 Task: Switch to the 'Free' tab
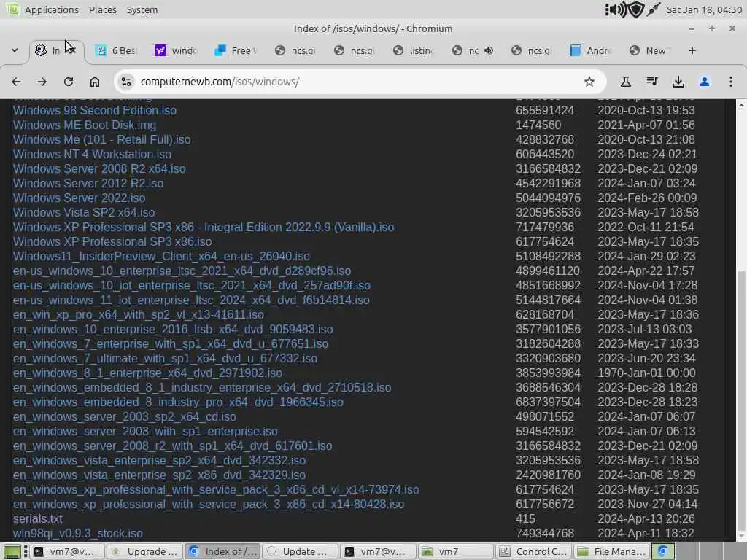click(x=236, y=50)
